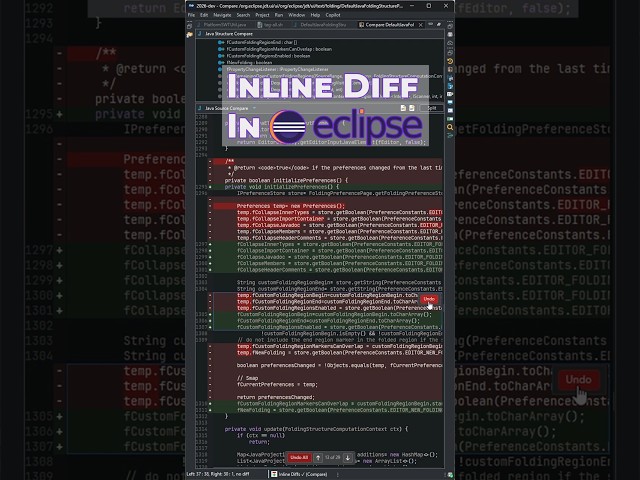The image size is (640, 480).
Task: Click the second copy icon next to Split
Action: [x=412, y=108]
